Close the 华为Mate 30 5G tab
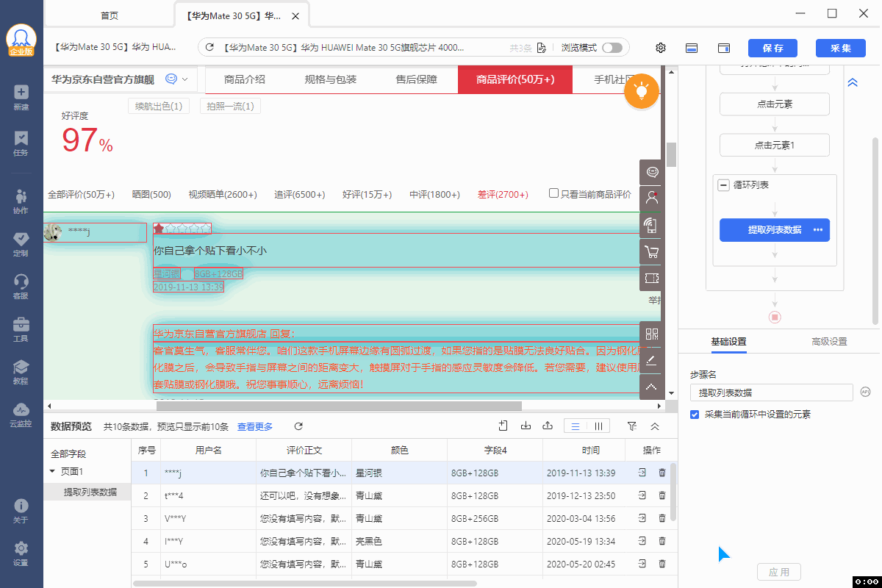This screenshot has width=882, height=588. [x=295, y=15]
